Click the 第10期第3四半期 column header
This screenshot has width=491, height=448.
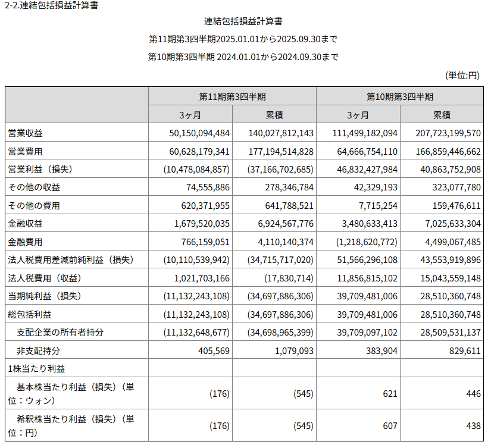[399, 96]
